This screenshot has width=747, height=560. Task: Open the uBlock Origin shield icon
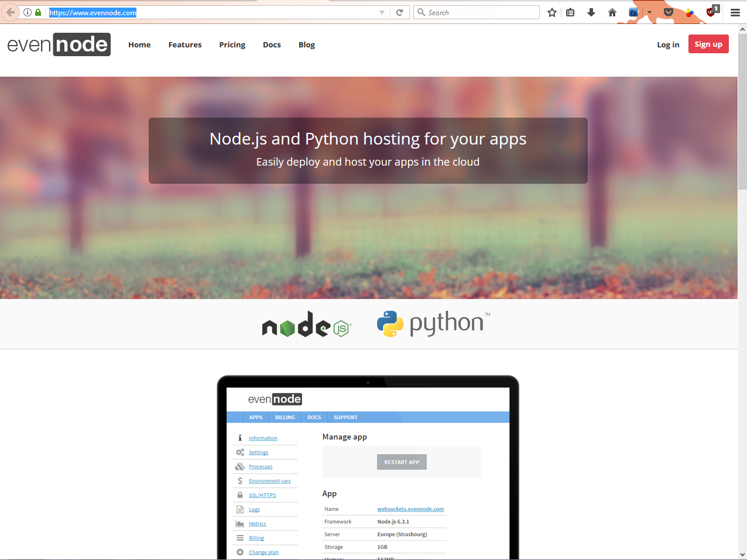tap(712, 11)
